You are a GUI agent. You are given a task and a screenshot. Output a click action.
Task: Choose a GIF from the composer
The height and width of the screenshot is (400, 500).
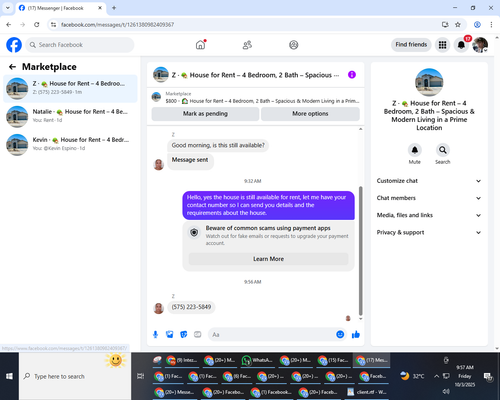(x=198, y=334)
